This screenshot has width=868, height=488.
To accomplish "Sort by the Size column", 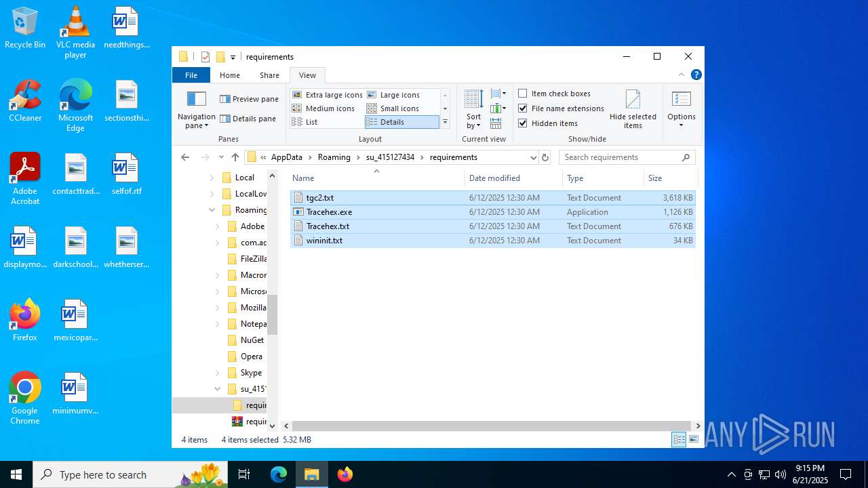I will (670, 178).
